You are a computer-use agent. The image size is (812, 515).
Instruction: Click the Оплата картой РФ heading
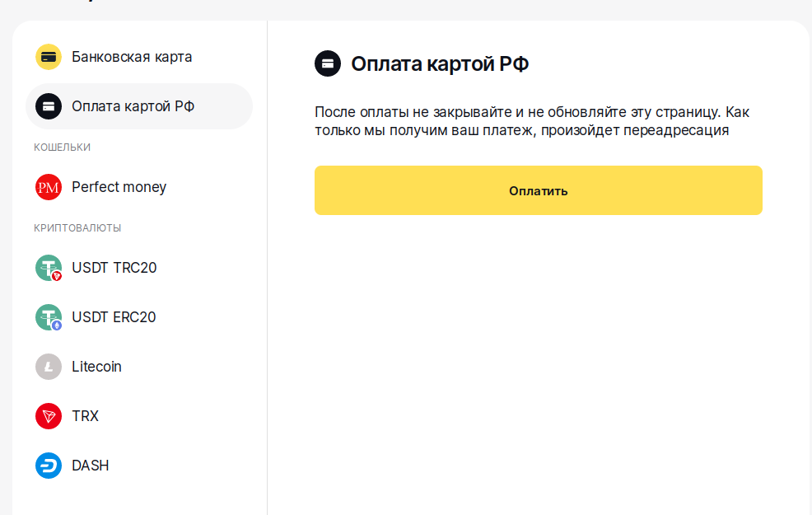pos(440,63)
